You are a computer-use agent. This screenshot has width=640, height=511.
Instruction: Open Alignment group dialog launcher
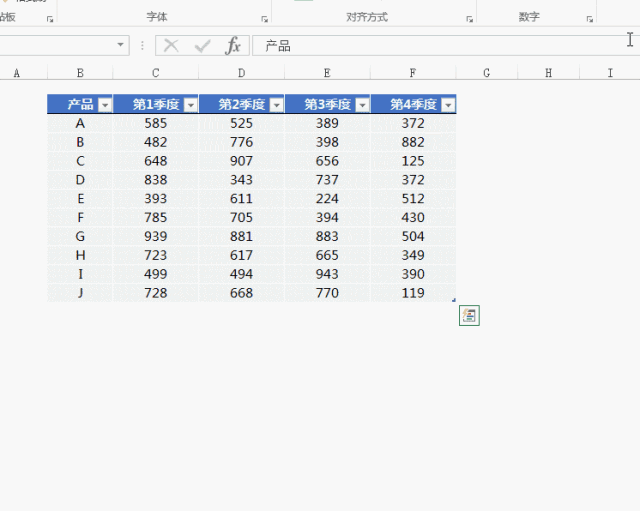click(469, 19)
